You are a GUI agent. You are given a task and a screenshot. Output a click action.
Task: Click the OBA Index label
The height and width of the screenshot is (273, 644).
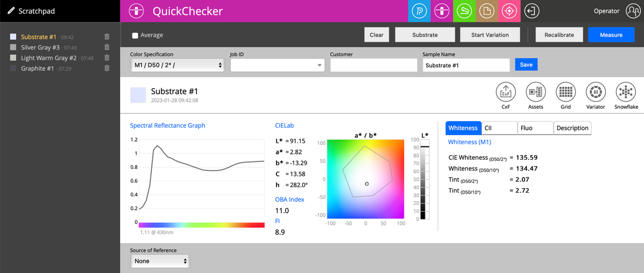tap(290, 200)
